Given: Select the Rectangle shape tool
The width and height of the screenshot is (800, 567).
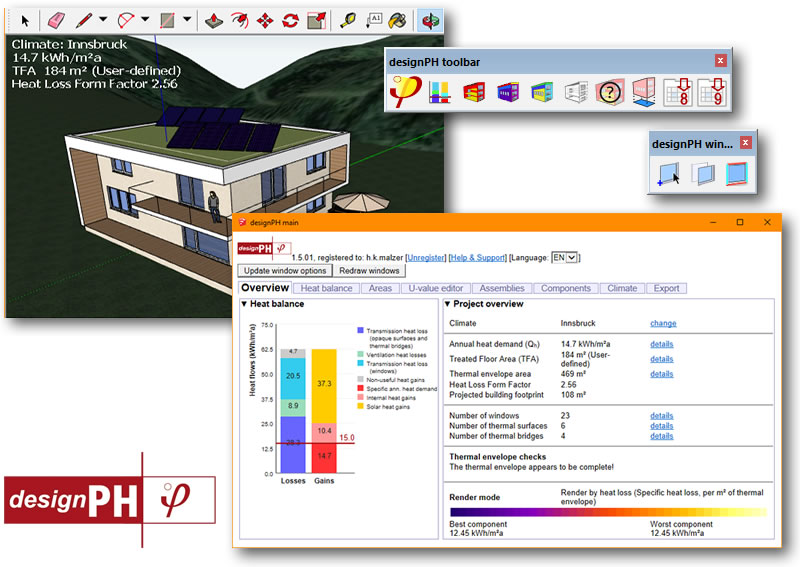Looking at the screenshot, I should click(x=167, y=21).
